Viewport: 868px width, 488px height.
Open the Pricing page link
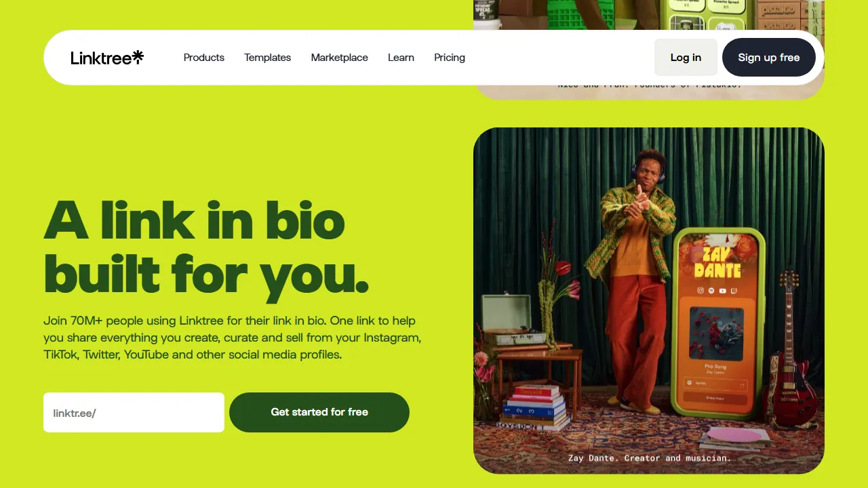tap(450, 58)
